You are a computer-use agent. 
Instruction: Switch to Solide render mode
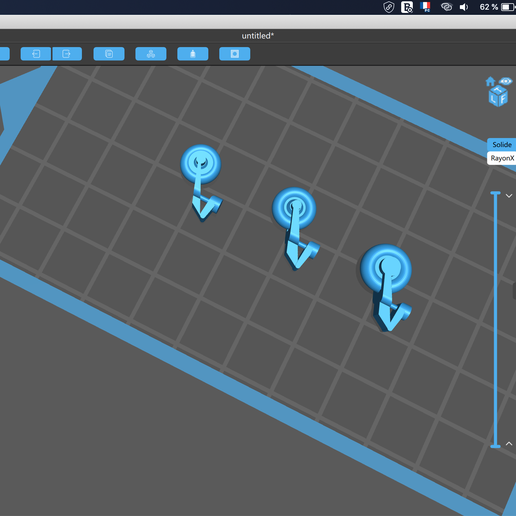(x=502, y=145)
